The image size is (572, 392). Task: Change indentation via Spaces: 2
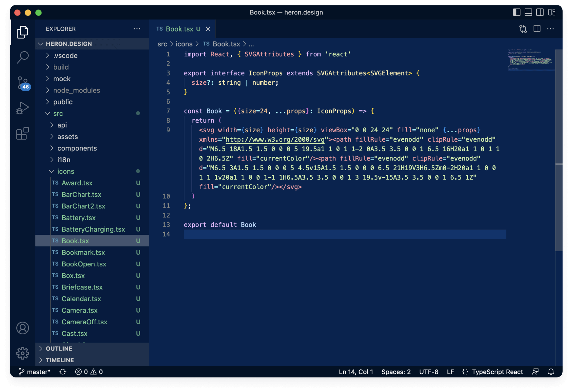[x=396, y=372]
